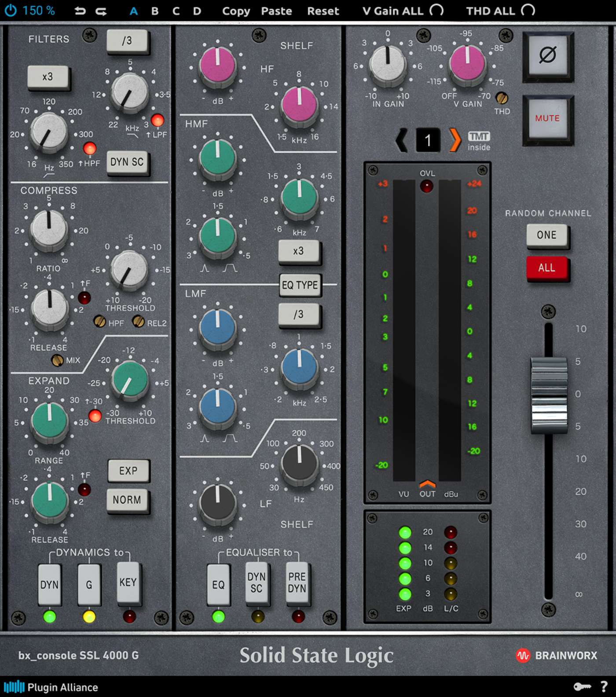This screenshot has height=697, width=616.
Task: Click the question mark help icon
Action: [x=604, y=686]
